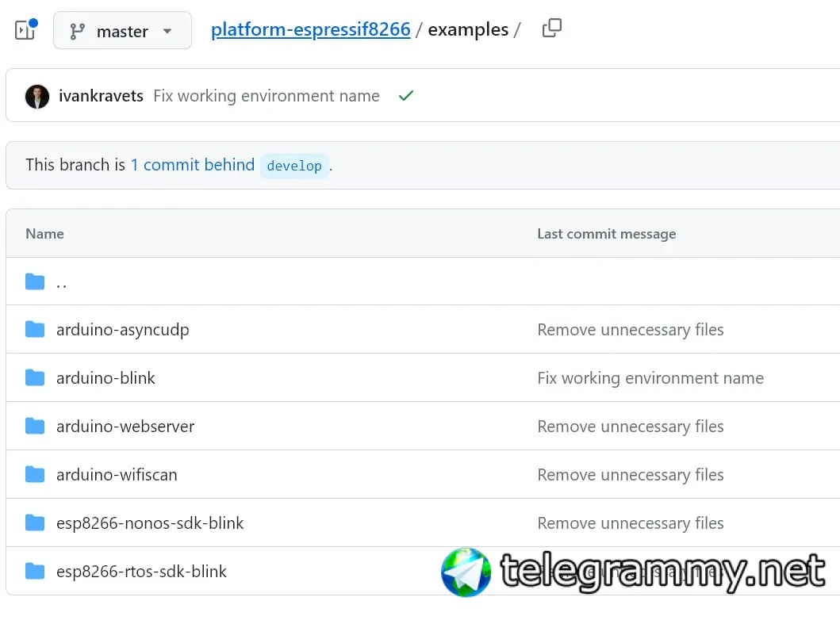The width and height of the screenshot is (840, 620).
Task: Open the 'Fix working environment name' commit
Action: (266, 96)
